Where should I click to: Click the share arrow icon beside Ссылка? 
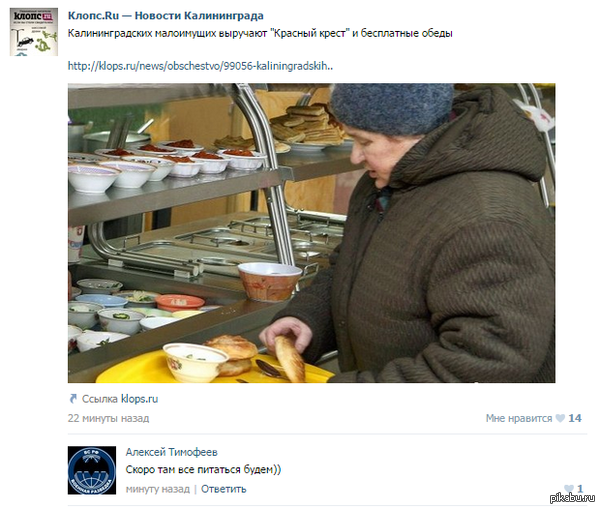pos(73,399)
